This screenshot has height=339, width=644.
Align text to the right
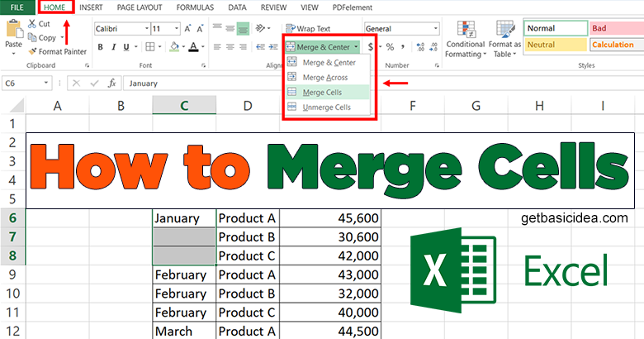pyautogui.click(x=243, y=47)
